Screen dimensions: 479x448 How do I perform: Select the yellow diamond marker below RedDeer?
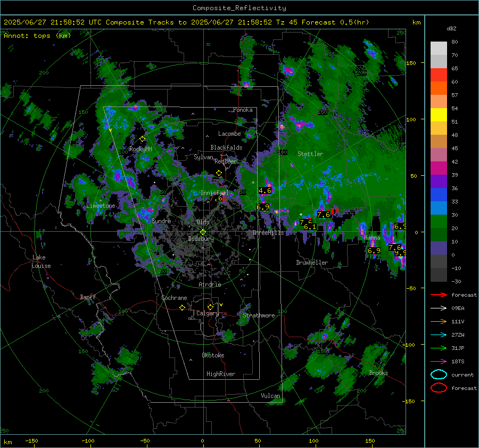click(x=219, y=173)
